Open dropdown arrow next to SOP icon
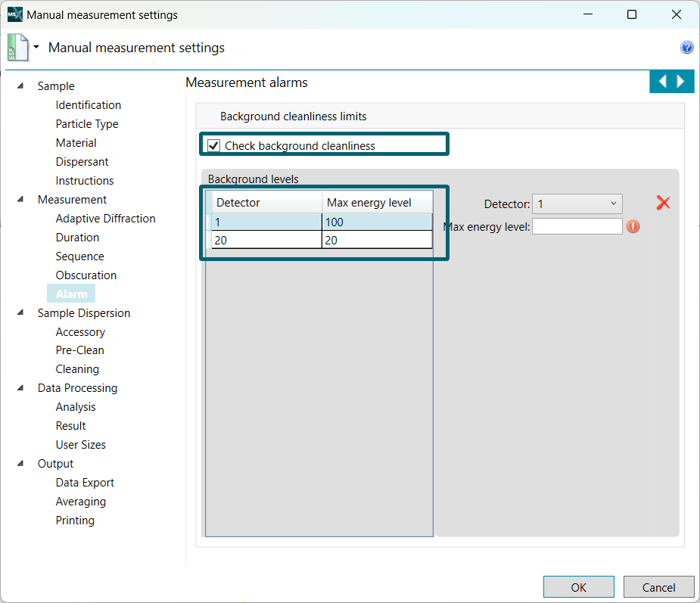Viewport: 700px width, 603px height. click(36, 47)
